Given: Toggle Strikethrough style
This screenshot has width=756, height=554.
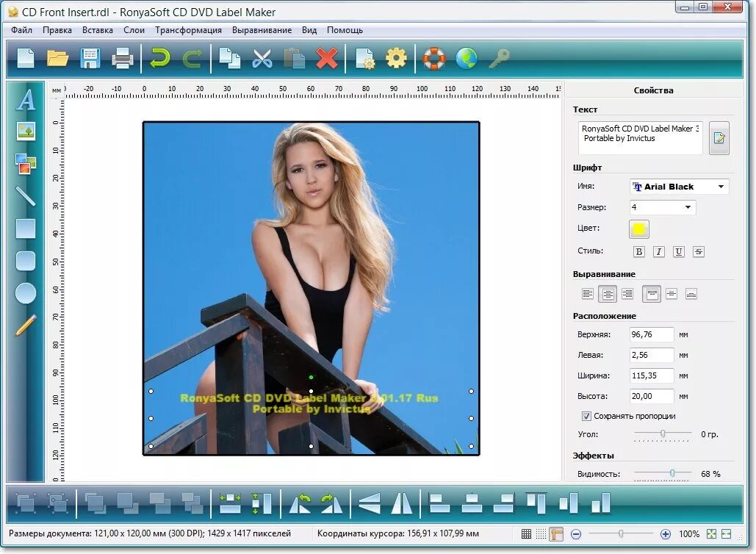Looking at the screenshot, I should pyautogui.click(x=698, y=251).
